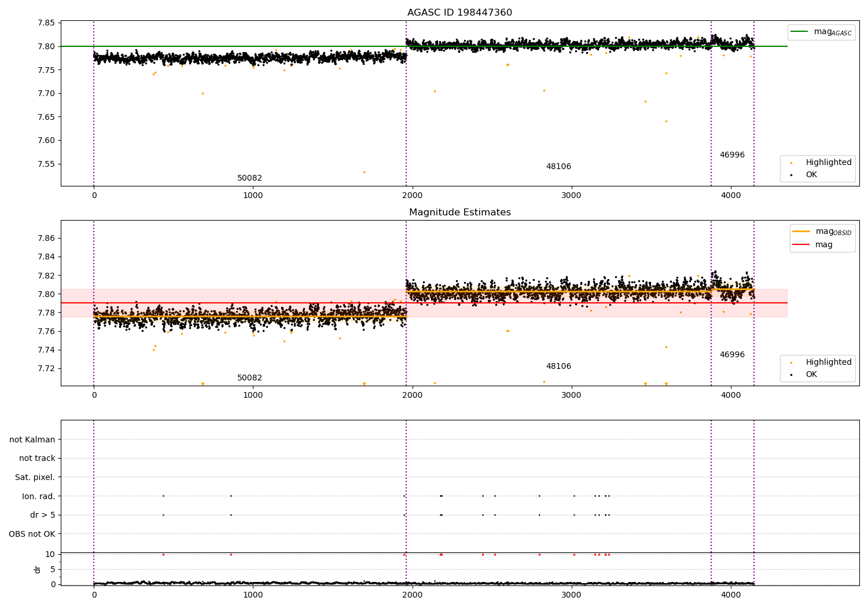The image size is (868, 608).
Task: Select "Highlighted" legend entry in the Magnitude Estimates plot
Action: [821, 362]
